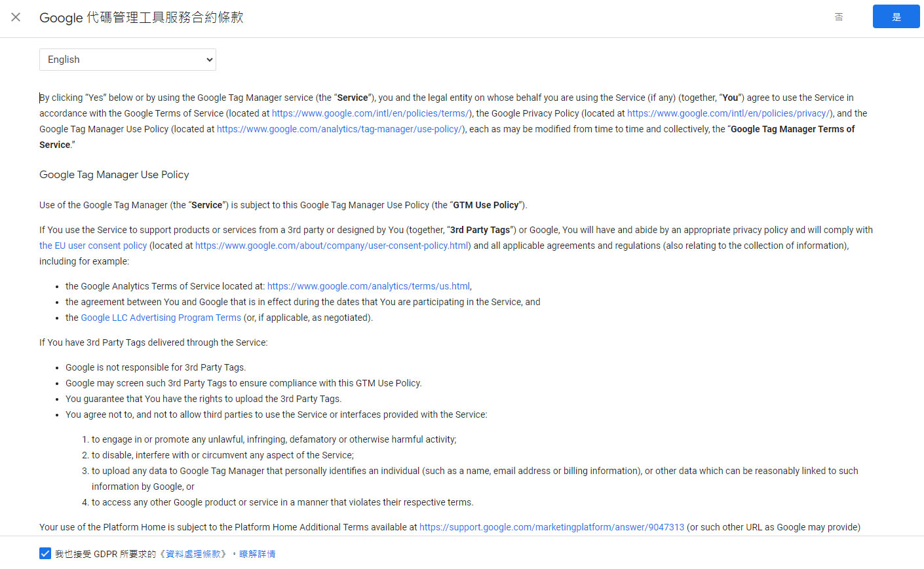
Task: Open the 資料處理條款 link
Action: tap(193, 554)
